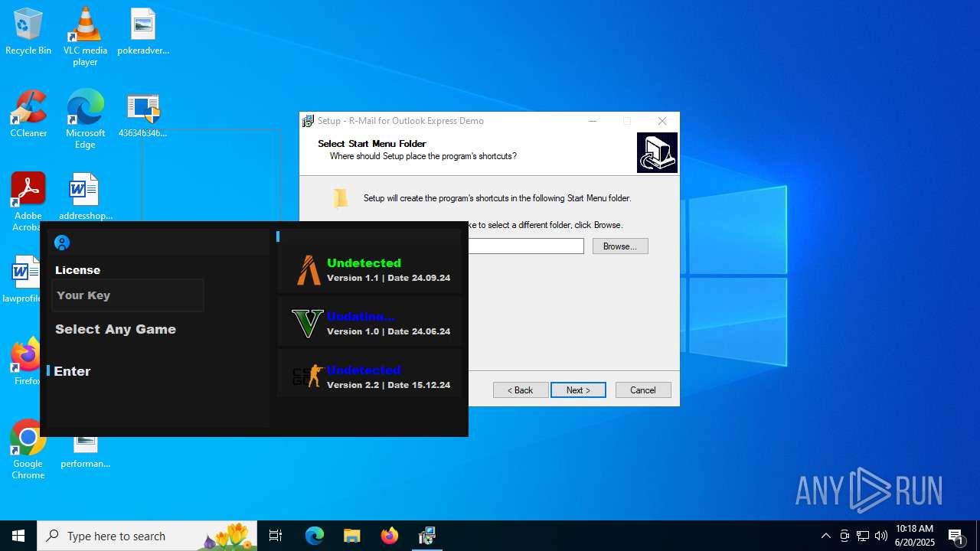The height and width of the screenshot is (551, 980).
Task: Click the Start Menu folder icon in setup
Action: tap(341, 198)
